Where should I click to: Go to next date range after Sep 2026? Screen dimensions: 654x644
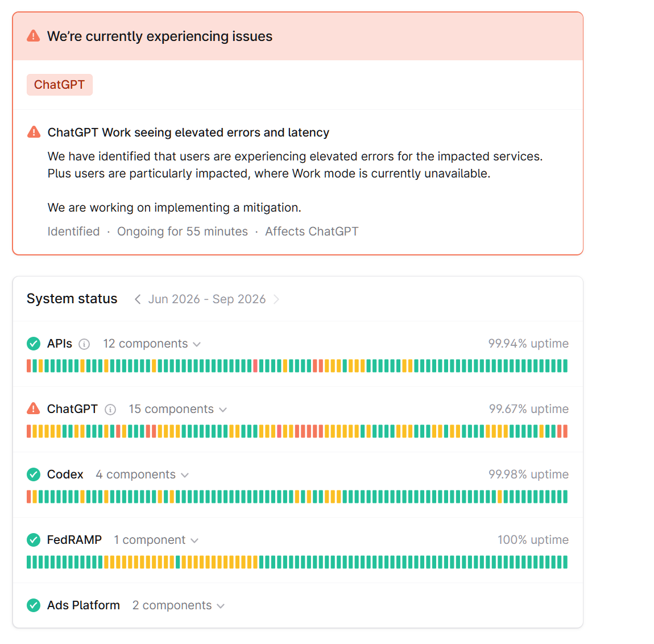pos(276,299)
